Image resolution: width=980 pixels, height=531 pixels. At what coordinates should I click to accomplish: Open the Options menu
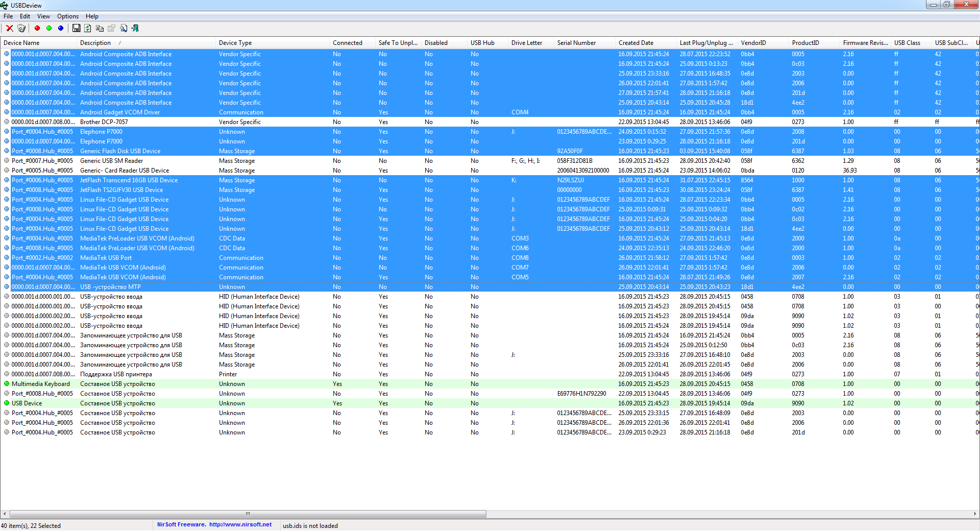pyautogui.click(x=67, y=16)
